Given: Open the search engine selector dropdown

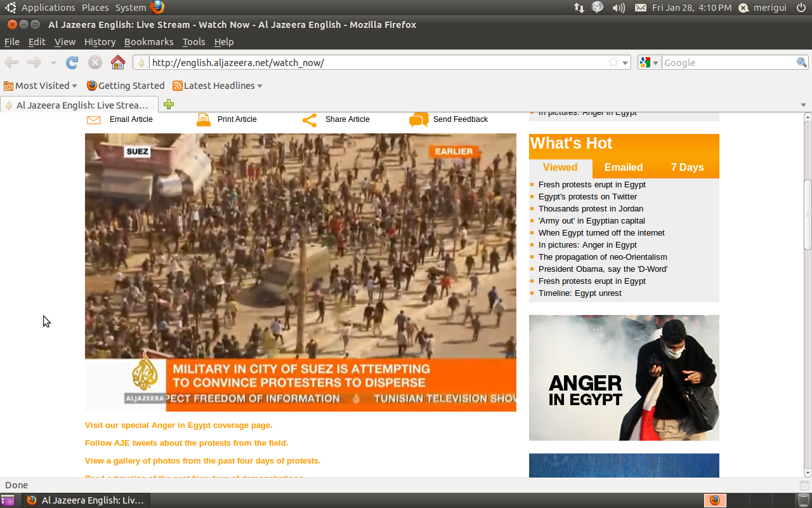Looking at the screenshot, I should (x=649, y=62).
